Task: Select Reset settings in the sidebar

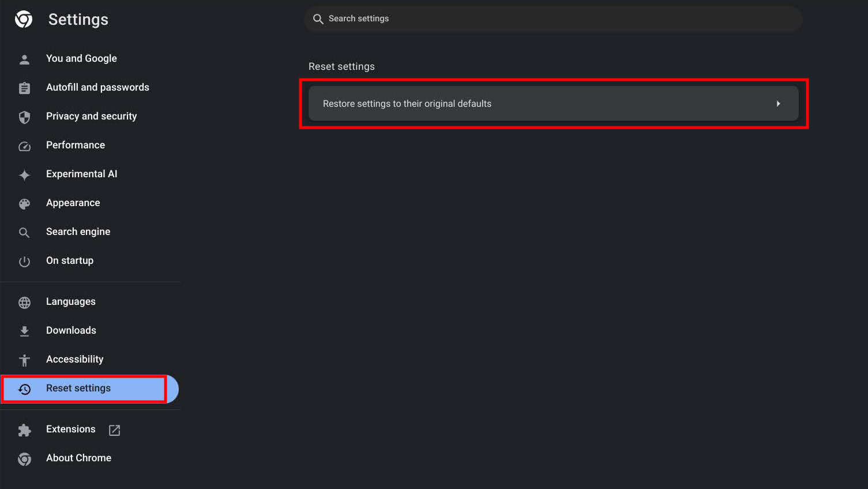Action: pyautogui.click(x=78, y=388)
